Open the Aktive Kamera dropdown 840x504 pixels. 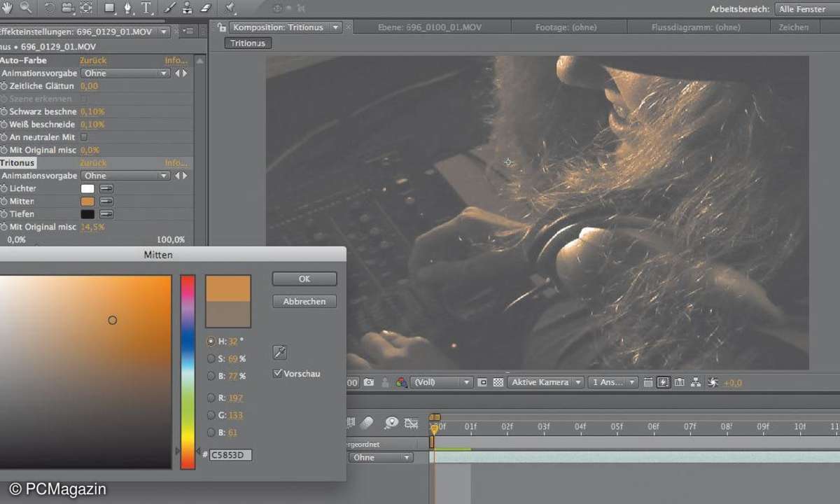click(546, 382)
